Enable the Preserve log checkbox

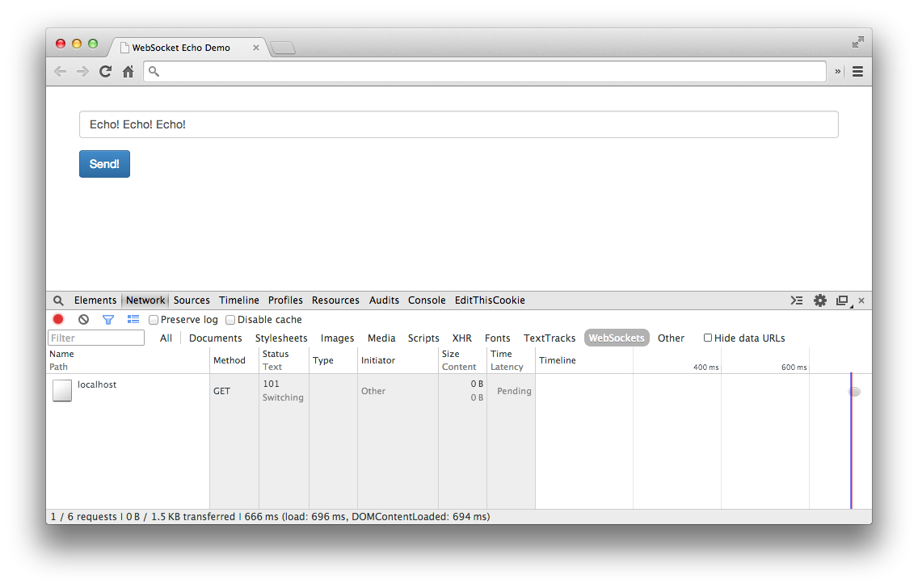tap(154, 320)
